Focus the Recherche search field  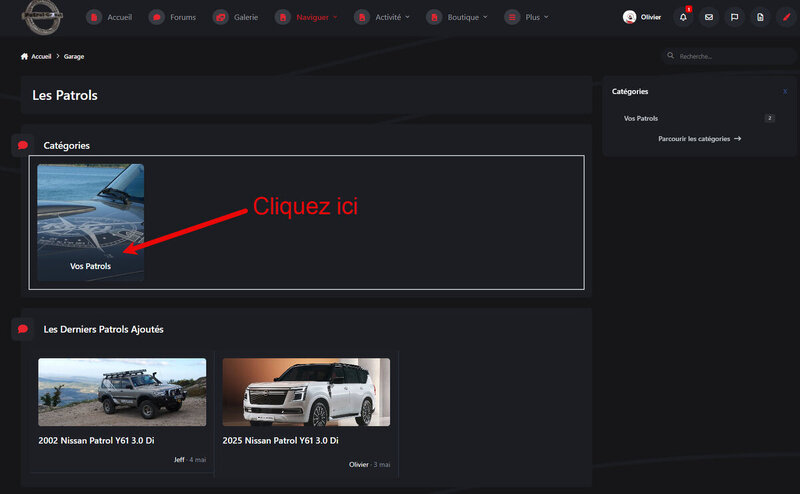pyautogui.click(x=730, y=56)
